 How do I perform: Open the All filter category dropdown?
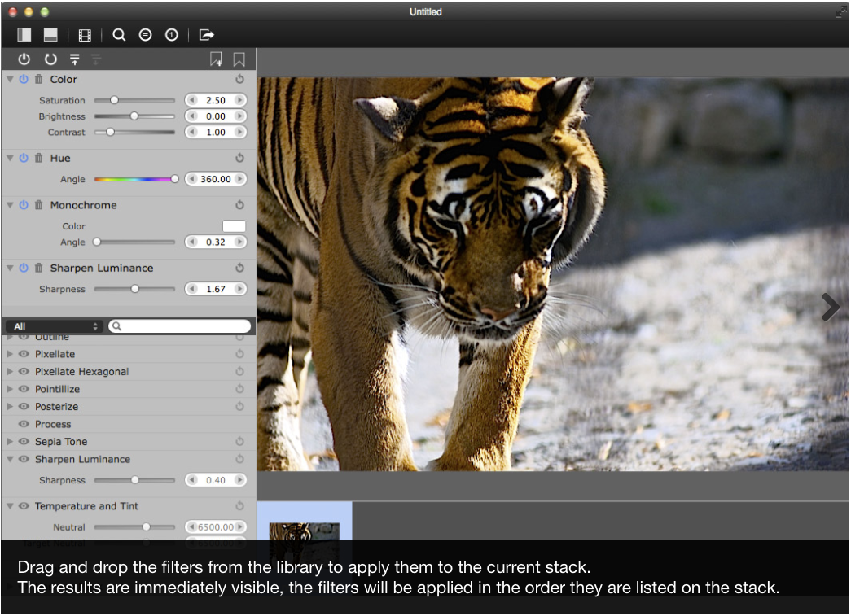point(54,325)
